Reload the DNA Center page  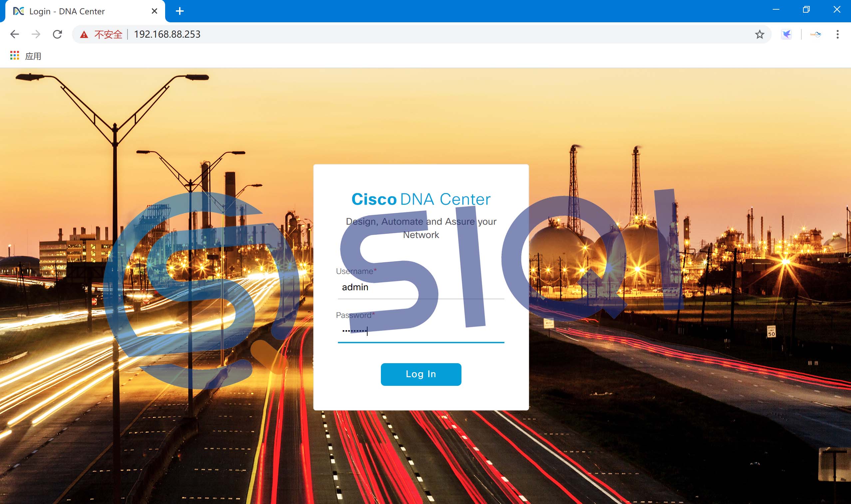coord(57,34)
